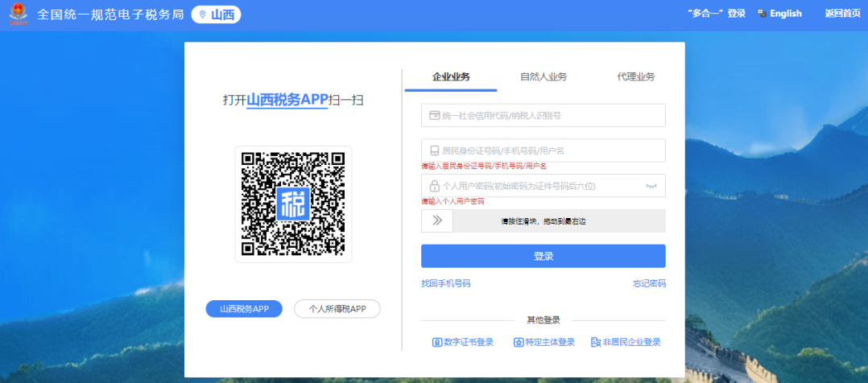Click the QR code image
This screenshot has width=868, height=383.
pos(293,204)
